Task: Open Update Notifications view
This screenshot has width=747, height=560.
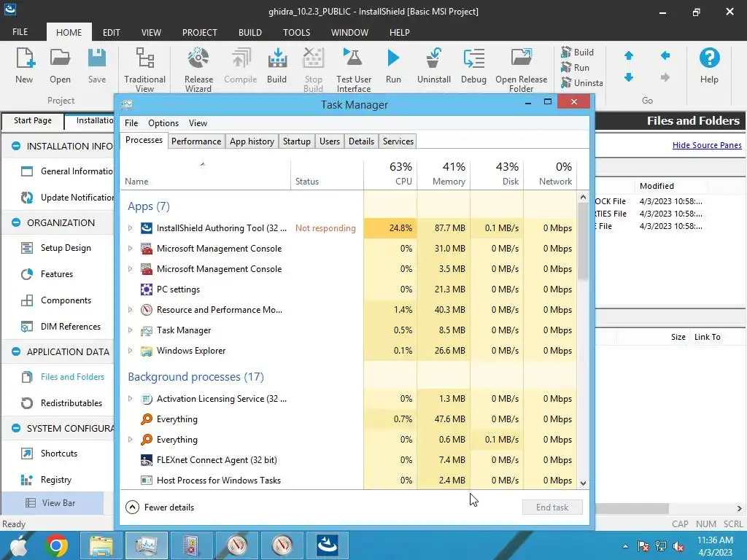Action: [66, 198]
